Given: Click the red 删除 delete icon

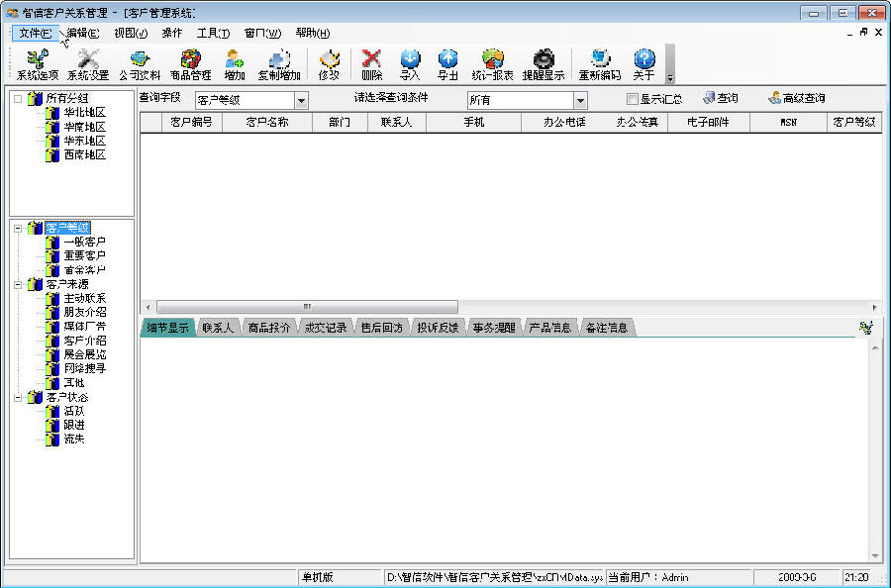Looking at the screenshot, I should pos(371,64).
